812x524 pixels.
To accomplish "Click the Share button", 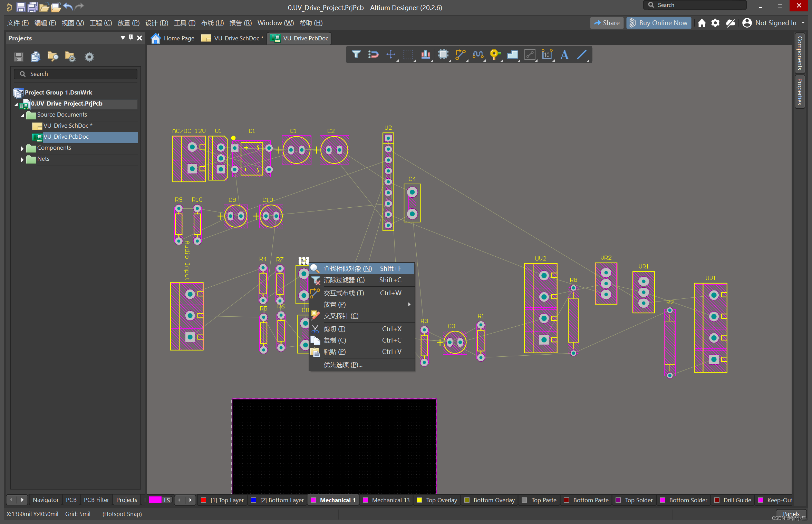I will pos(607,23).
